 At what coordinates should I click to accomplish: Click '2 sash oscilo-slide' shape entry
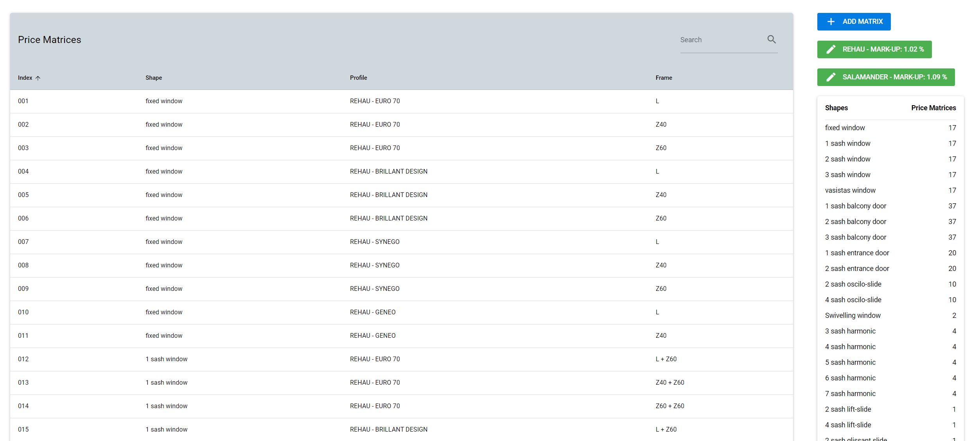pyautogui.click(x=853, y=284)
